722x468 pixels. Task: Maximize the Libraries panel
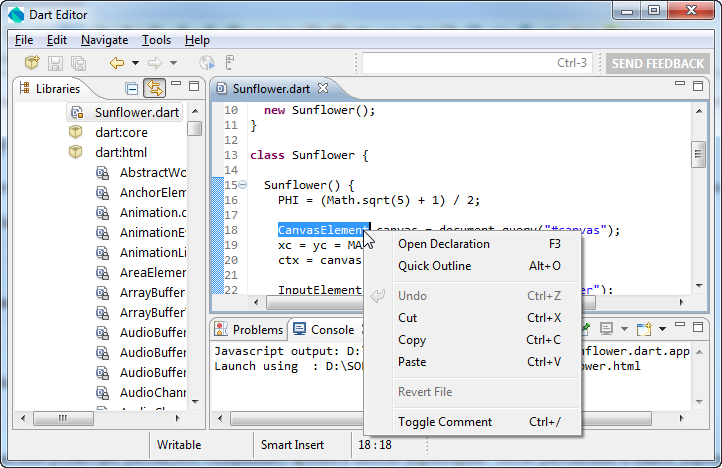194,86
